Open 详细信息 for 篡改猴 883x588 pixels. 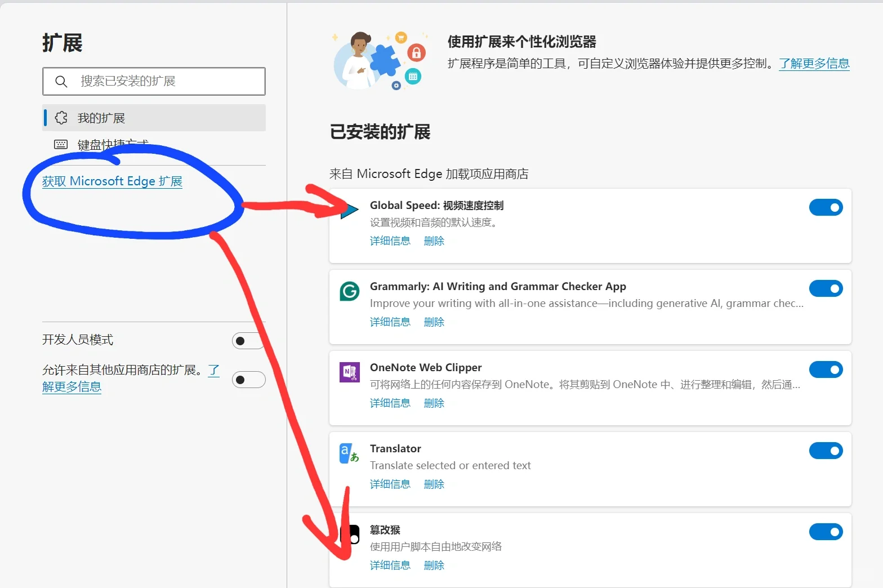390,565
